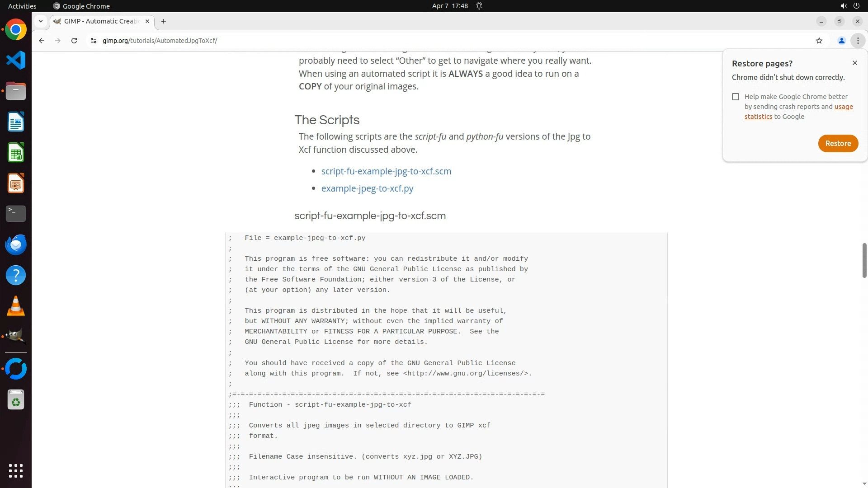Screen dimensions: 868x488
Task: Open the Chrome profile avatar icon
Action: (x=841, y=41)
